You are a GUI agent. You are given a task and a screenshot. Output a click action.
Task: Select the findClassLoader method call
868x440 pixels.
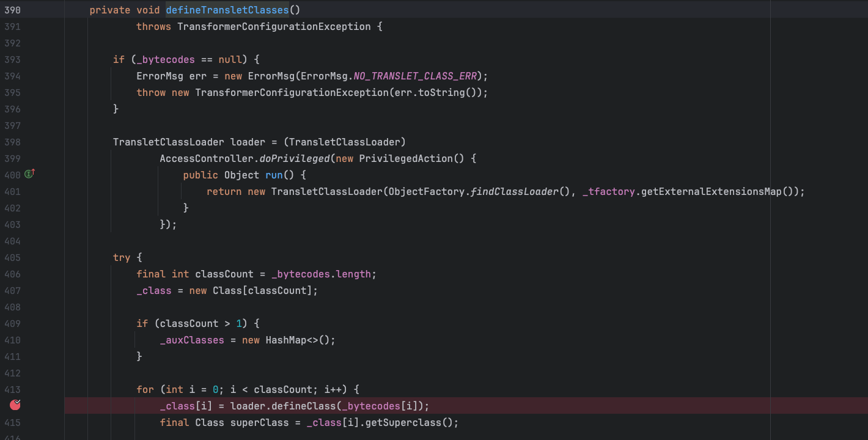point(515,191)
